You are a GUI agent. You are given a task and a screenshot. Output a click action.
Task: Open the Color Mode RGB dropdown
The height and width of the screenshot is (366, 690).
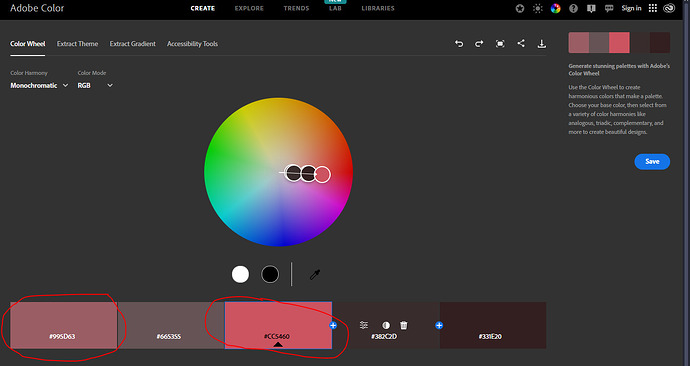coord(95,85)
